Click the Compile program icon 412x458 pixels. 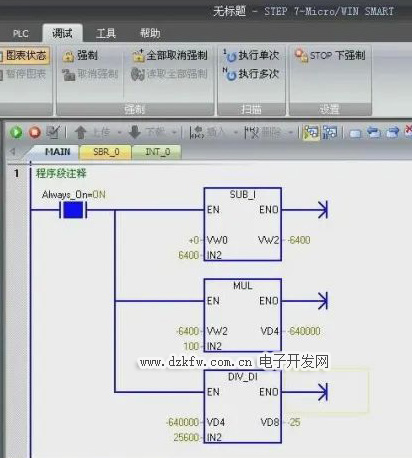[x=53, y=132]
